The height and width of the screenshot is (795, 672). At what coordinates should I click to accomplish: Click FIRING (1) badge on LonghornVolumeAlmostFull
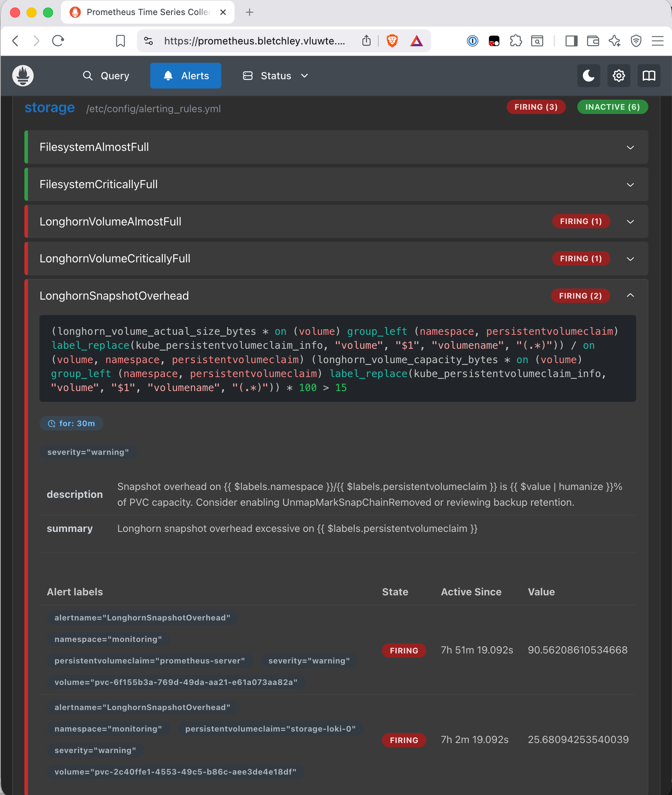coord(581,222)
